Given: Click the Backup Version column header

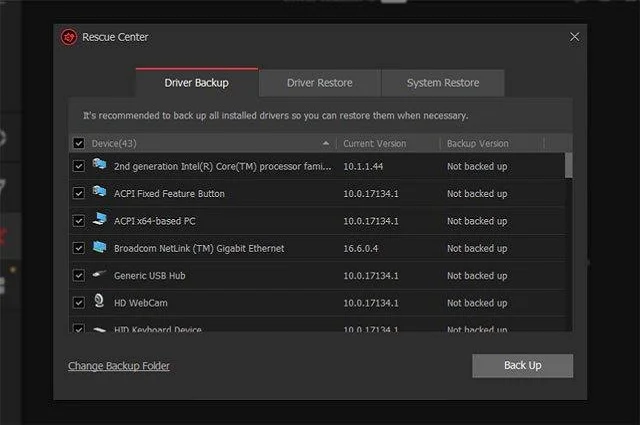Looking at the screenshot, I should 478,143.
